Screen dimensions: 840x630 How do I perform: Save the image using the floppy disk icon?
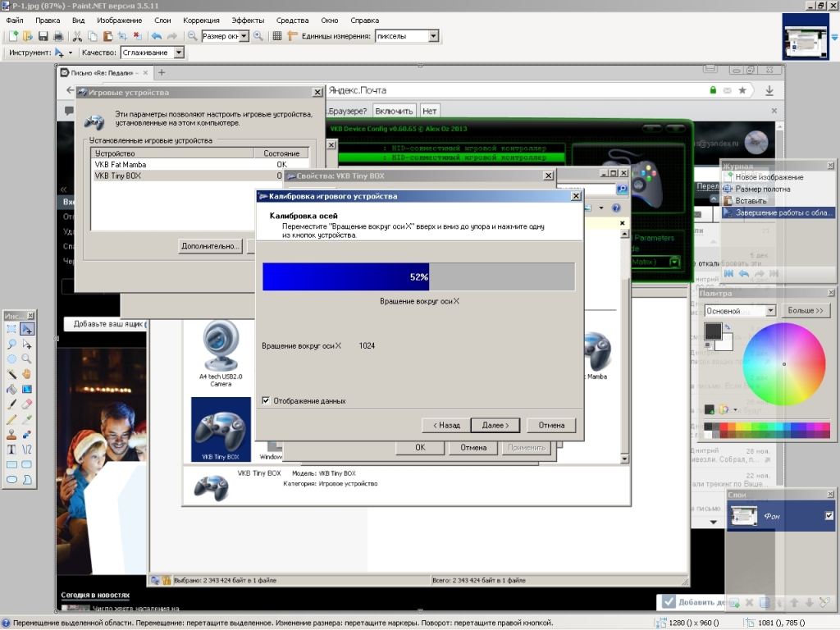coord(43,36)
